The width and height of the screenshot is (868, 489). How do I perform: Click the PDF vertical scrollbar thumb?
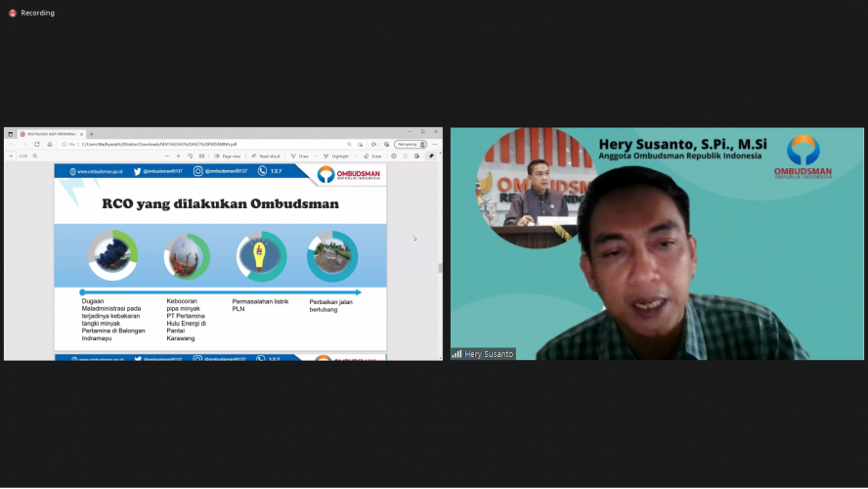(439, 267)
